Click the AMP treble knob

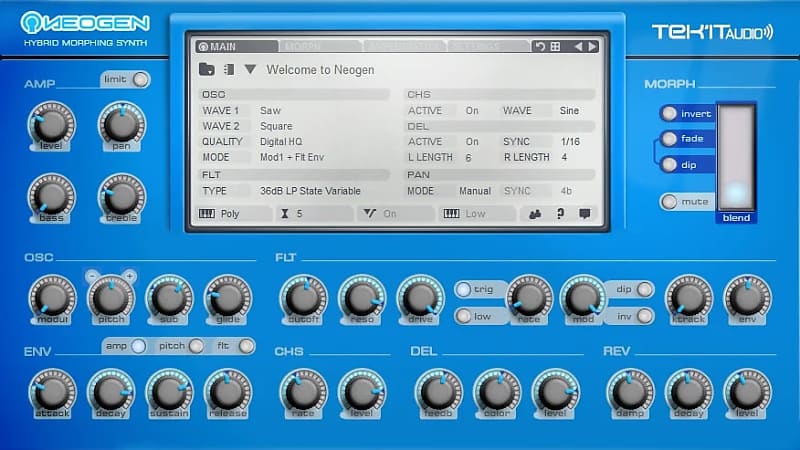[x=121, y=196]
